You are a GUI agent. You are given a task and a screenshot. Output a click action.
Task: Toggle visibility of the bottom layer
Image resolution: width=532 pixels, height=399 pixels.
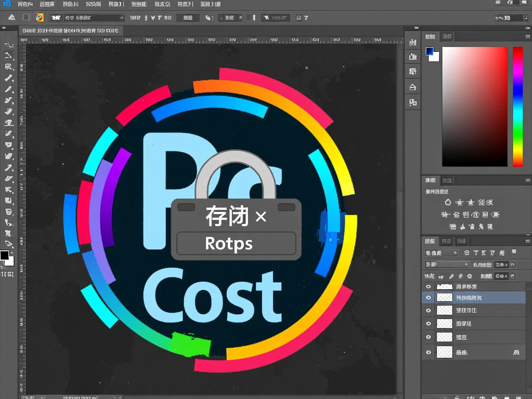(x=428, y=352)
